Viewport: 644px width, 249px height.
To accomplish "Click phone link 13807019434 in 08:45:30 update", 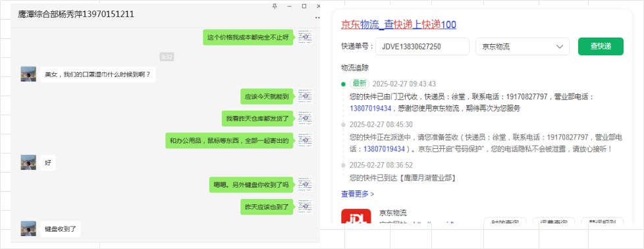I will coord(385,149).
